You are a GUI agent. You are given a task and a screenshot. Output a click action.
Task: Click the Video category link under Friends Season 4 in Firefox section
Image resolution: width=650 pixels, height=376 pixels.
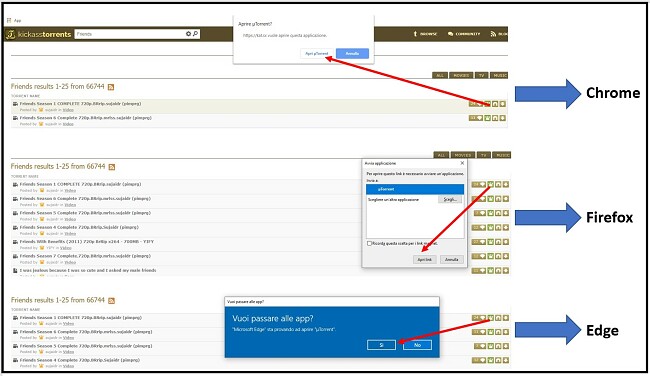[x=70, y=233]
